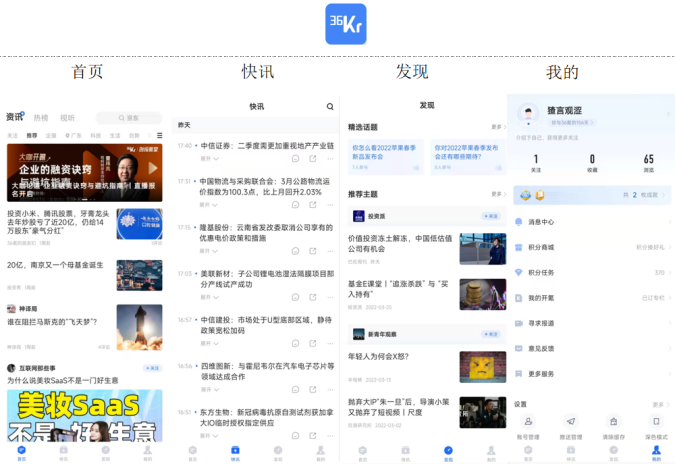Image resolution: width=675 pixels, height=464 pixels.
Task: Open 推送管理 settings icon
Action: [x=571, y=421]
